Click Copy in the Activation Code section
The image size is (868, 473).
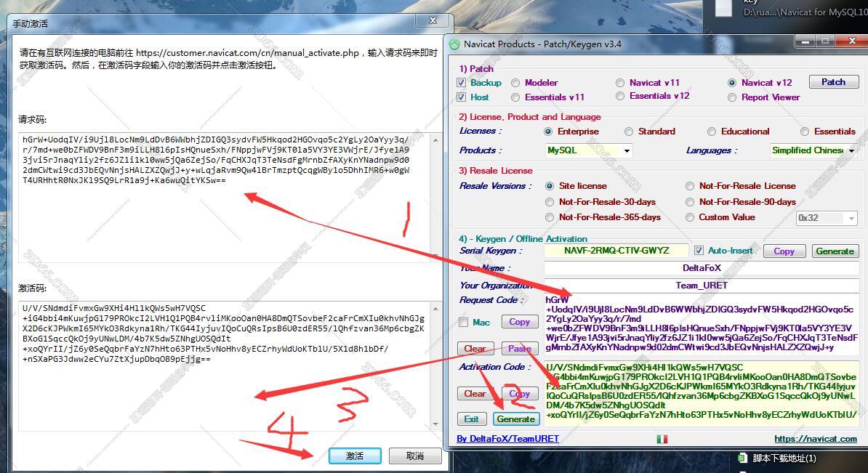click(x=519, y=394)
